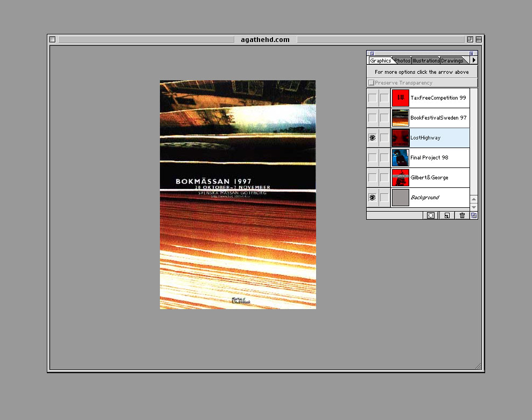
Task: Toggle link box for Gilbert&George layer
Action: (384, 178)
